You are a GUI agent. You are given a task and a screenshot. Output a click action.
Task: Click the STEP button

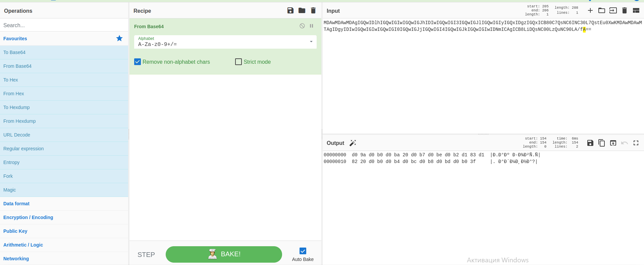tap(146, 255)
